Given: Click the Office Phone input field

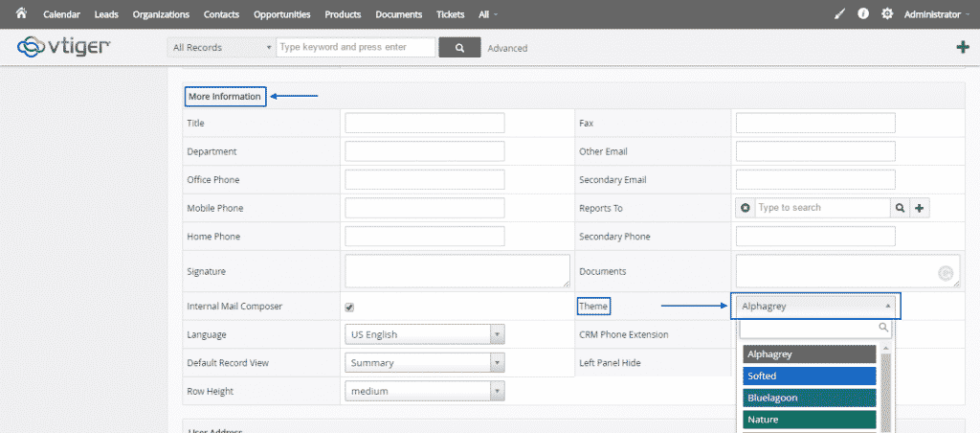Looking at the screenshot, I should tap(424, 179).
